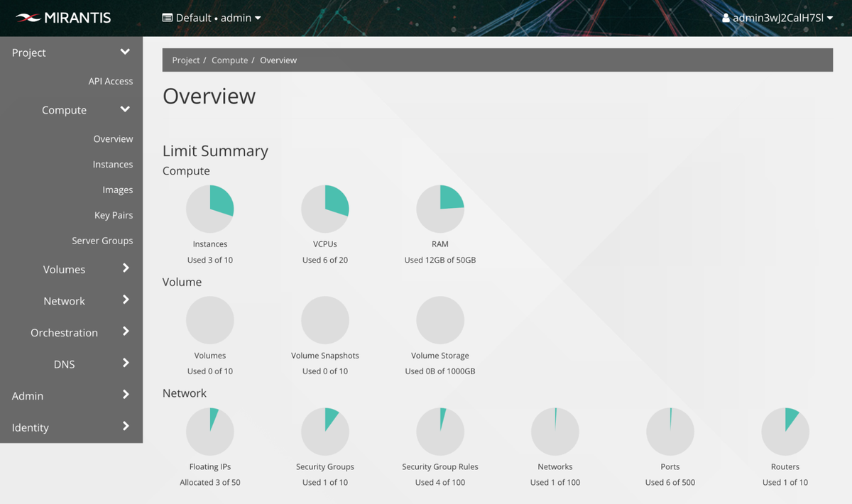Open Key Pairs in the sidebar

pos(114,215)
